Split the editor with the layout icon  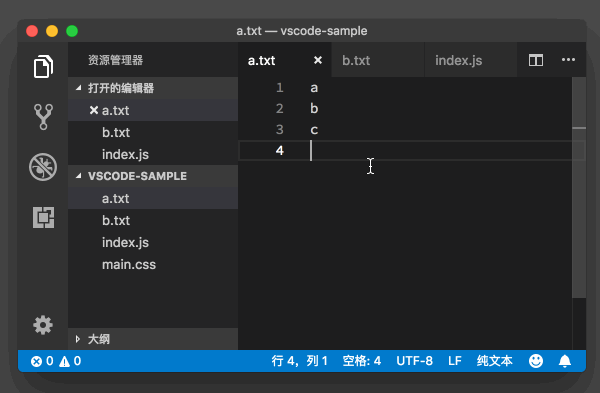click(x=536, y=60)
